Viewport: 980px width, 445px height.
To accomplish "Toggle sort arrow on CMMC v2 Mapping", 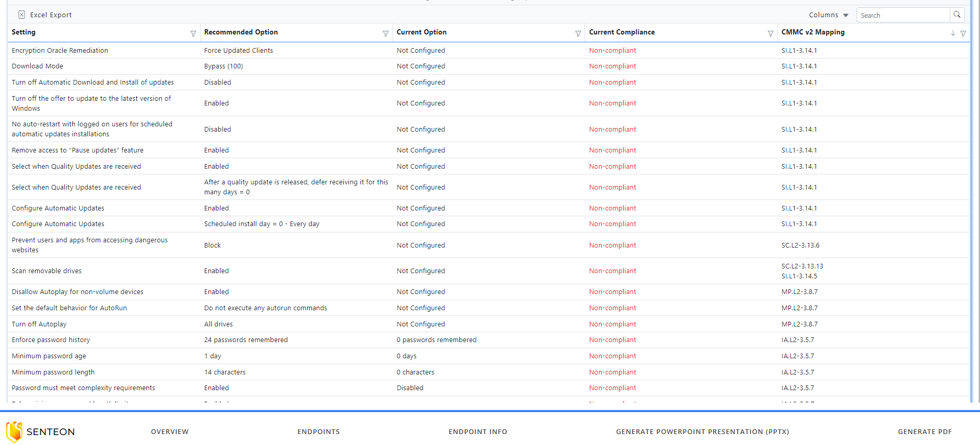I will click(953, 33).
